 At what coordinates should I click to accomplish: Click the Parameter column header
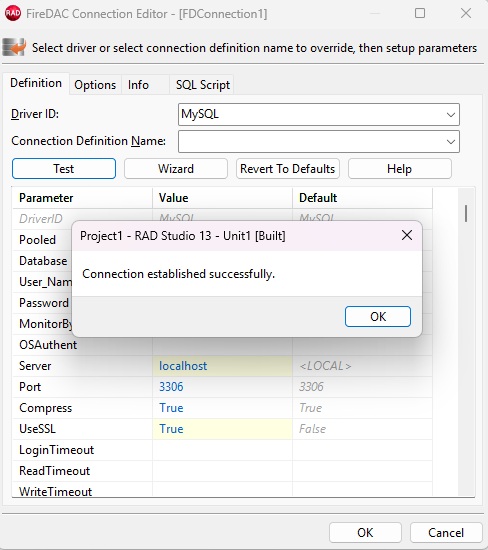coord(82,198)
